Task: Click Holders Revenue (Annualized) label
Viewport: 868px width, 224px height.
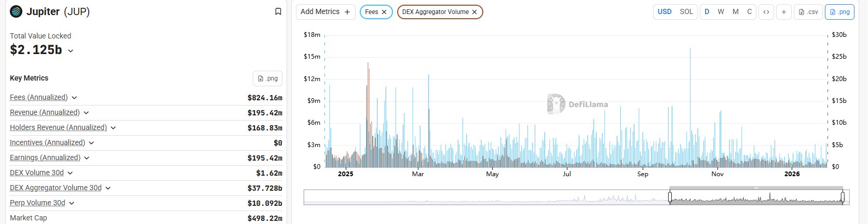Action: pos(58,128)
